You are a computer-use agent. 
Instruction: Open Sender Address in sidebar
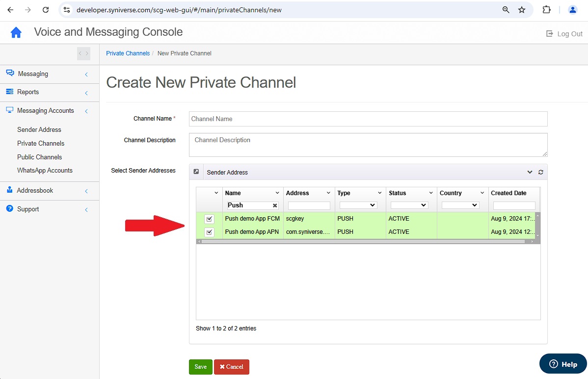[39, 129]
